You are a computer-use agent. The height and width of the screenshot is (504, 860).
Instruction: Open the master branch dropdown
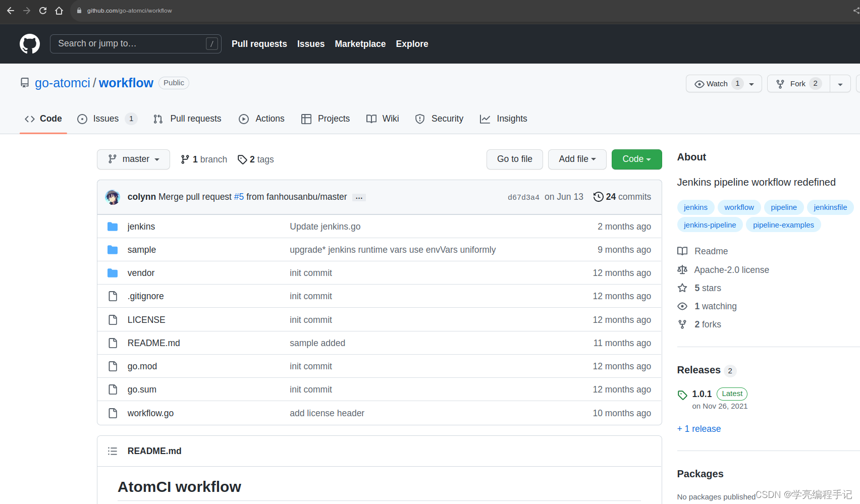133,159
